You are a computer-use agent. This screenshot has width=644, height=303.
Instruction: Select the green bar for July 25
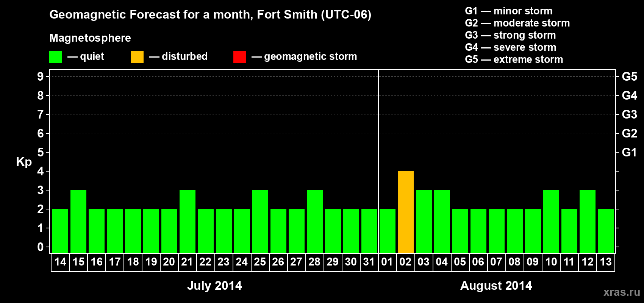(260, 221)
